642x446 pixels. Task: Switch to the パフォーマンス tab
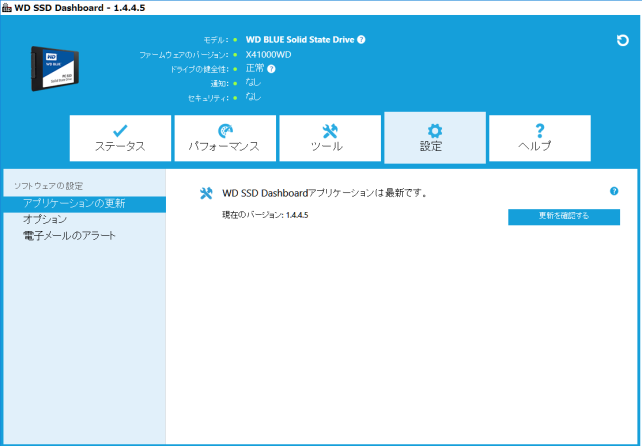coord(225,138)
